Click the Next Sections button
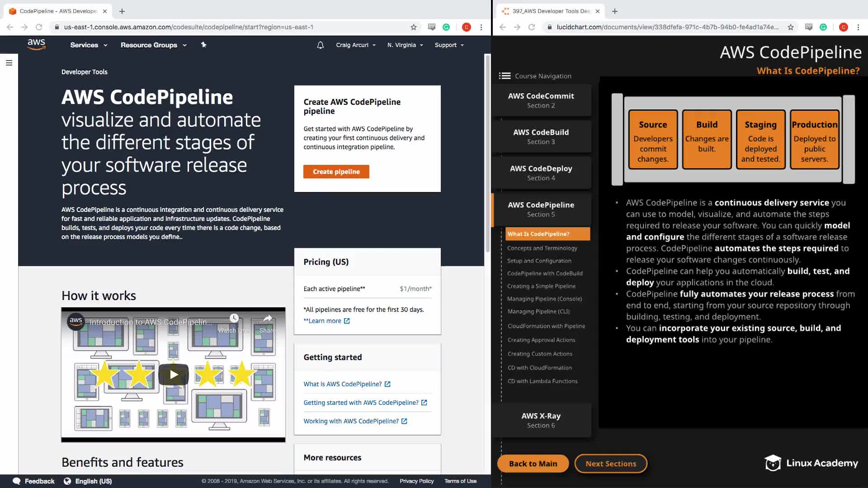Image resolution: width=868 pixels, height=488 pixels. [x=610, y=464]
